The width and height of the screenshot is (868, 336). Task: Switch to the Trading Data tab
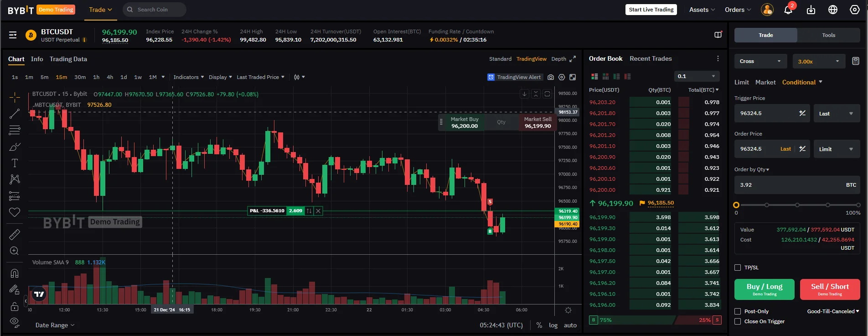tap(68, 59)
